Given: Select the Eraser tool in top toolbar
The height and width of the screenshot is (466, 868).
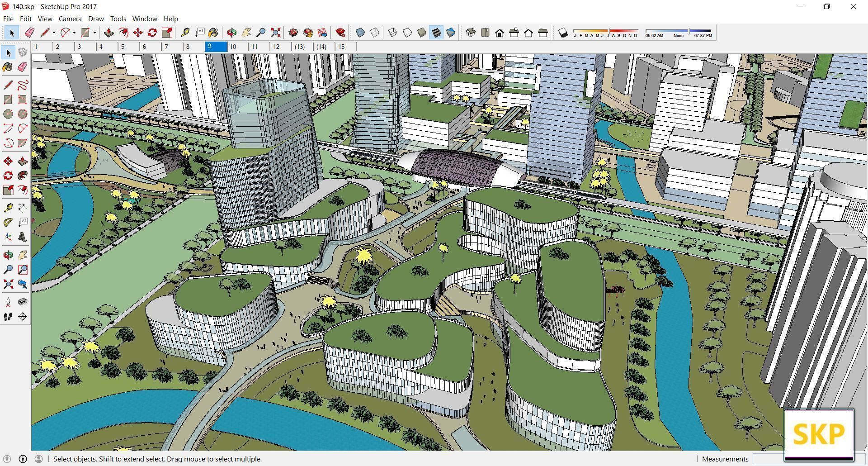Looking at the screenshot, I should point(29,33).
